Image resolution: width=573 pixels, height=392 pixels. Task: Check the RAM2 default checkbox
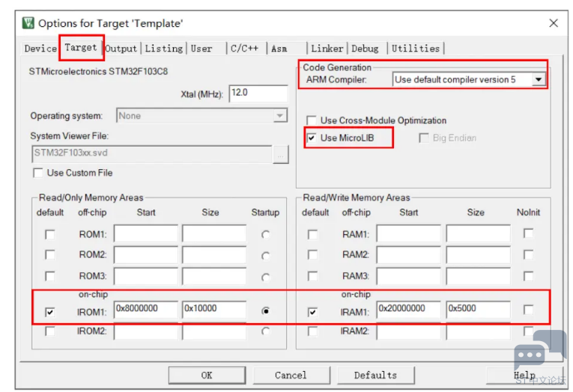[312, 254]
